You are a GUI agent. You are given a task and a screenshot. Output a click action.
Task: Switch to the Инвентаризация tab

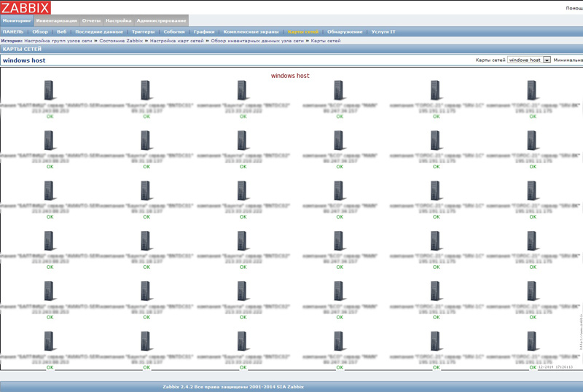pyautogui.click(x=57, y=21)
